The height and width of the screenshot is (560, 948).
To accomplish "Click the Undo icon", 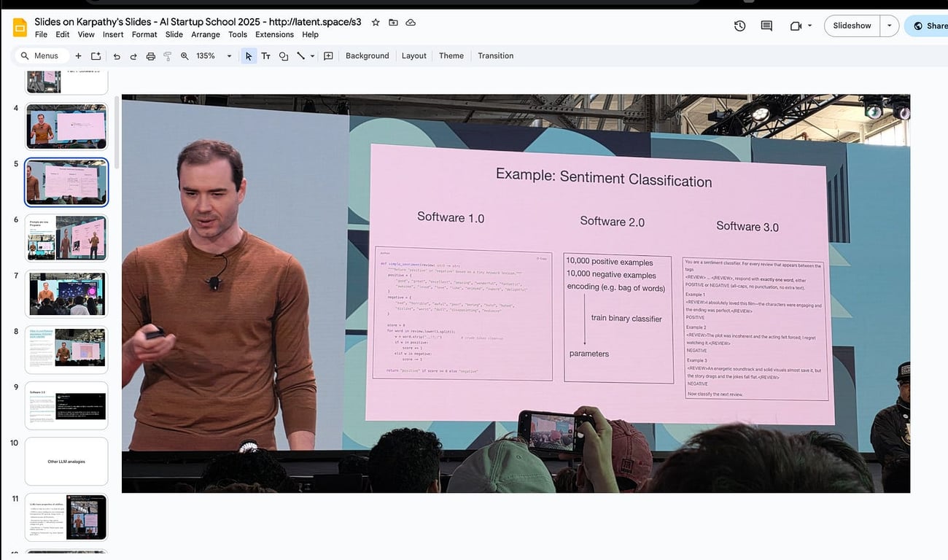I will tap(117, 55).
